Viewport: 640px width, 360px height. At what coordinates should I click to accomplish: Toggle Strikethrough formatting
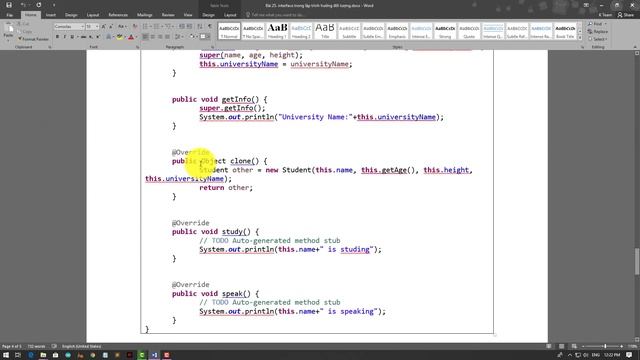[83, 37]
